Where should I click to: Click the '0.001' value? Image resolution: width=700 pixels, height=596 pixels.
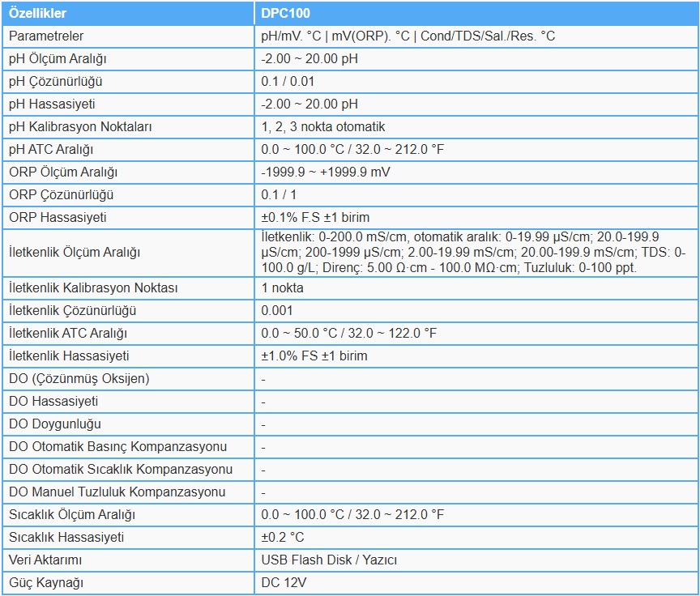[277, 310]
